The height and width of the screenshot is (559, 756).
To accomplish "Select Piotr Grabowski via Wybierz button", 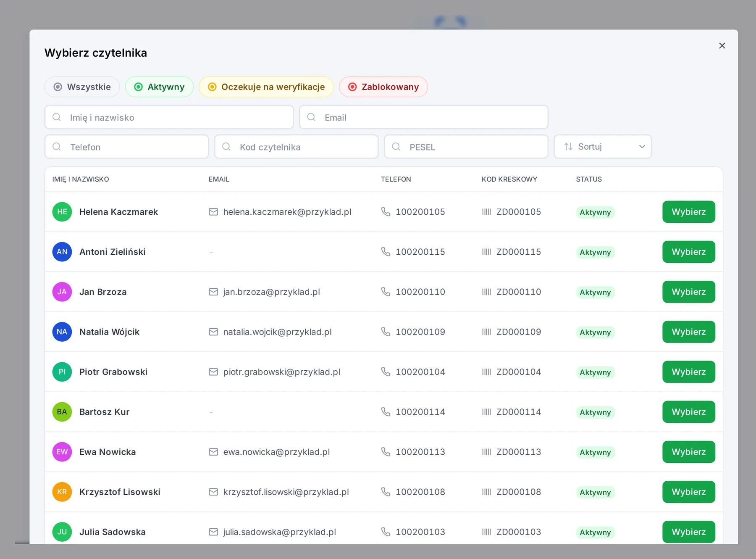I will [689, 372].
